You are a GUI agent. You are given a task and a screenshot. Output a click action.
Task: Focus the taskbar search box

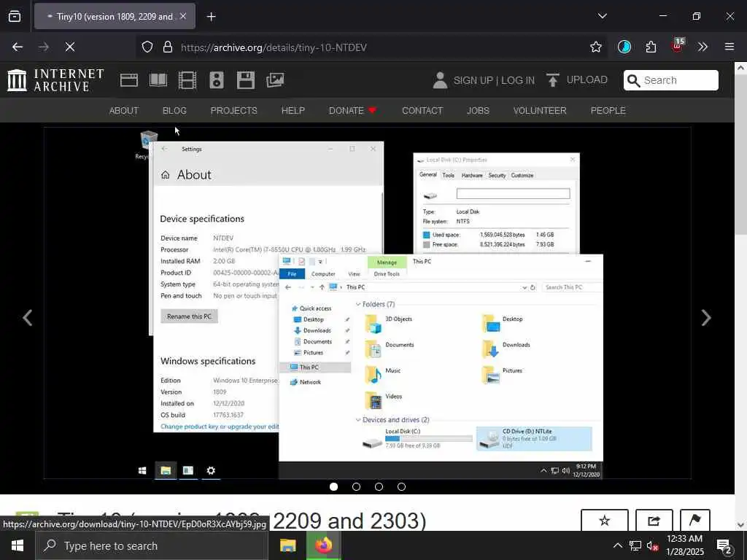[152, 545]
